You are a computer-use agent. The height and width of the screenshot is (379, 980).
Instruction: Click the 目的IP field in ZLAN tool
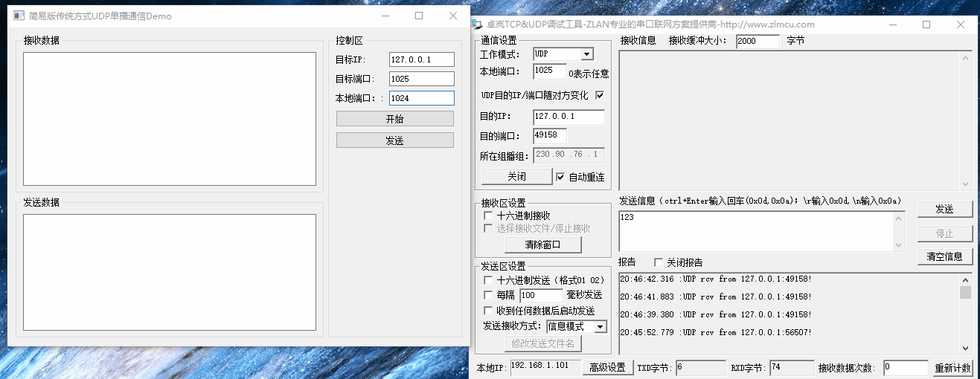click(569, 117)
